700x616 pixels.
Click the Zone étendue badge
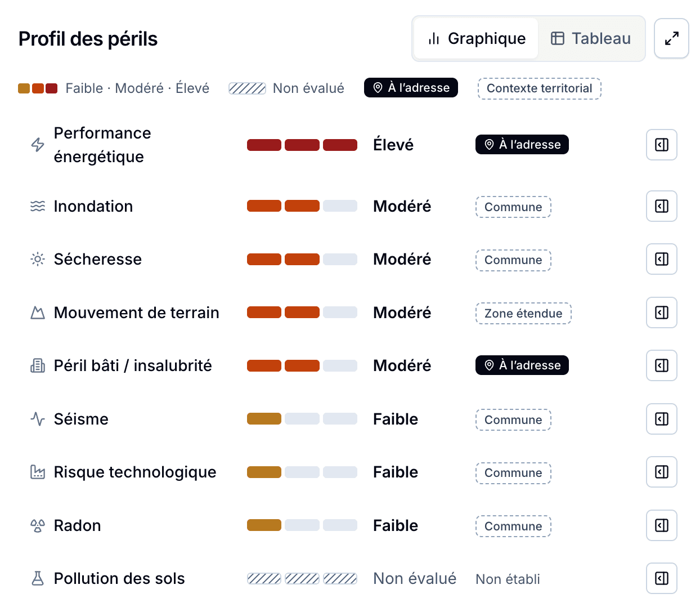523,313
